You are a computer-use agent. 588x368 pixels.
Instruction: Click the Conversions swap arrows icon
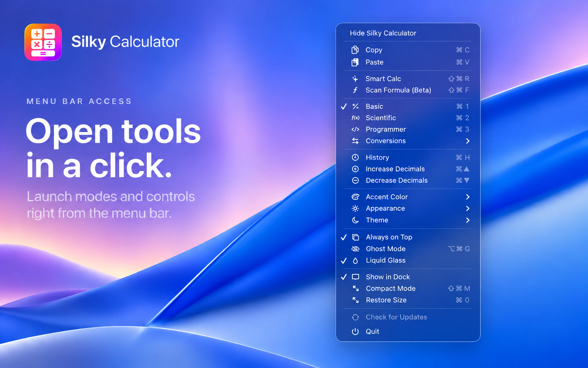click(x=355, y=141)
